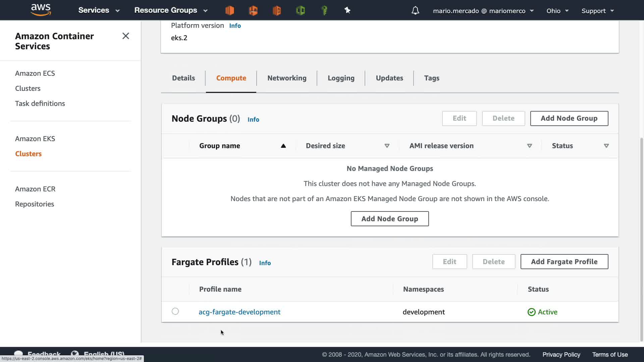Image resolution: width=644 pixels, height=362 pixels.
Task: Open the notifications bell icon
Action: click(x=415, y=11)
